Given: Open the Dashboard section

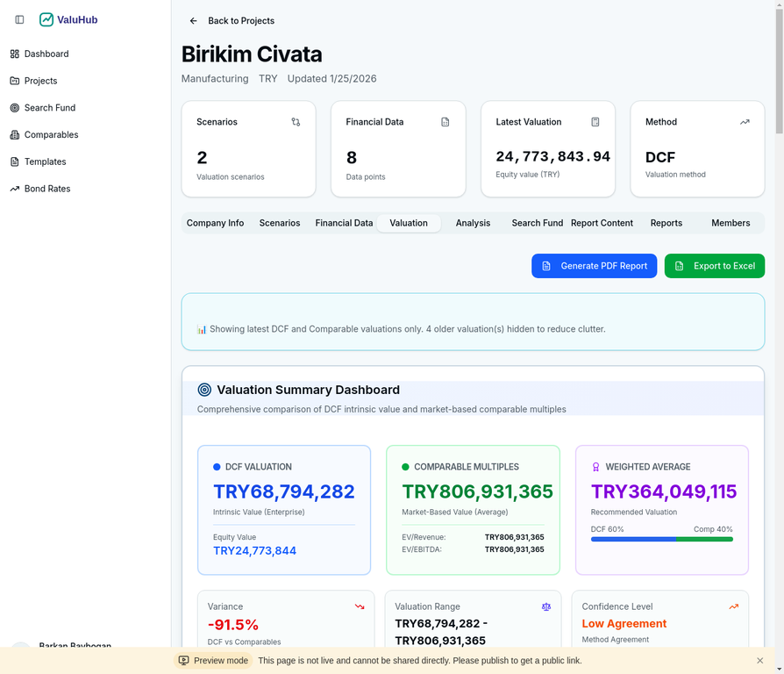Looking at the screenshot, I should click(45, 54).
